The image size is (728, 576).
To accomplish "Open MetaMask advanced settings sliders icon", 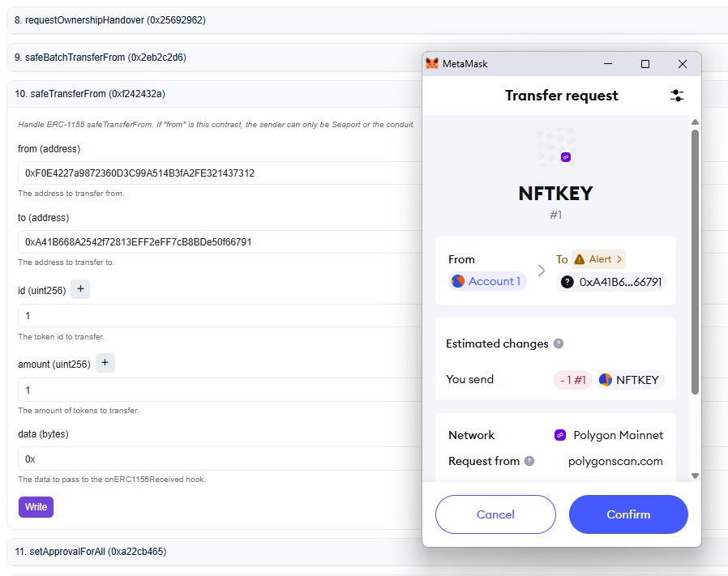I will click(677, 96).
